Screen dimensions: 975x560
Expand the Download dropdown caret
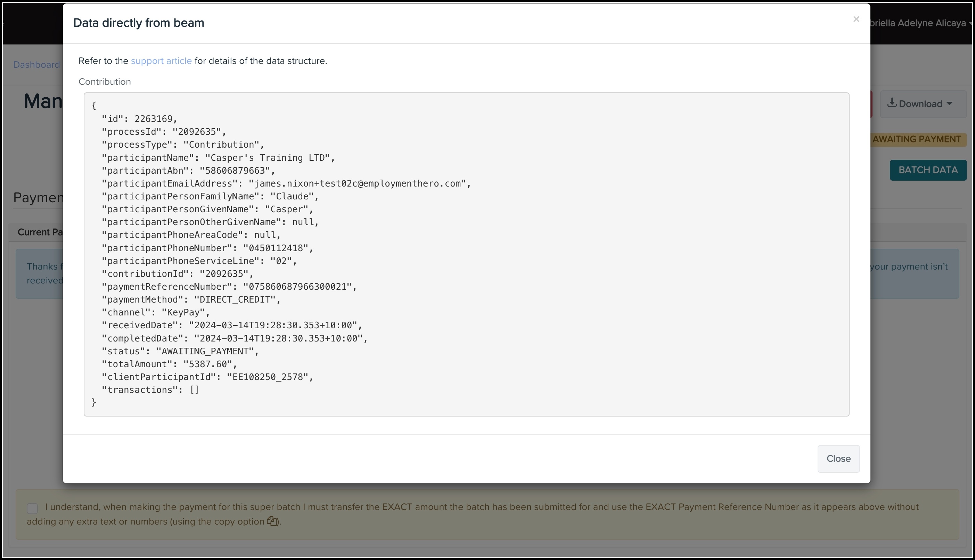[x=949, y=104]
